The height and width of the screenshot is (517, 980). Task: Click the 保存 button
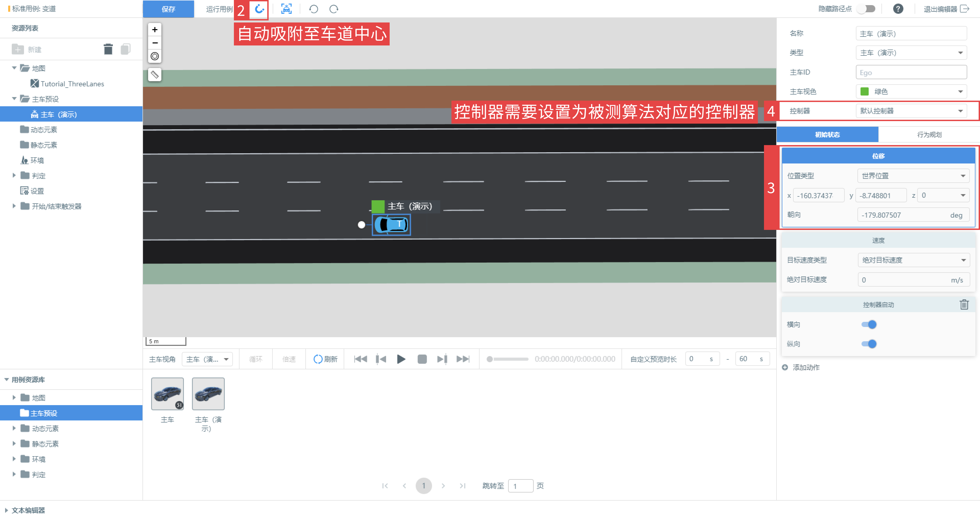tap(168, 9)
